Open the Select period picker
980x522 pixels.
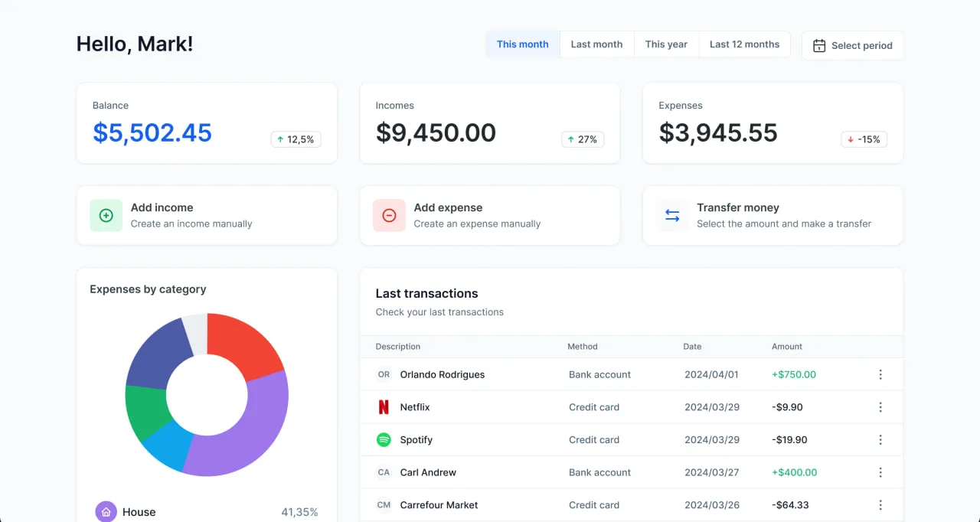(853, 46)
